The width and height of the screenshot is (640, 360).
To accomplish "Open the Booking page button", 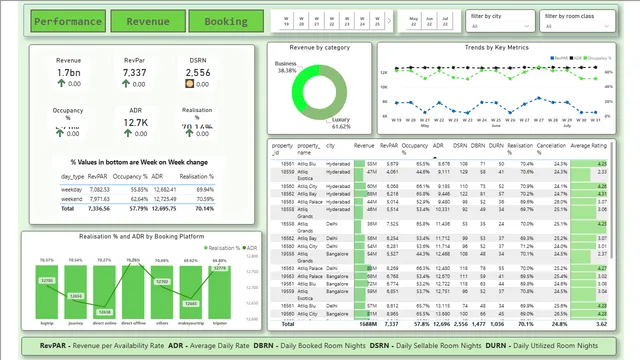I will pos(226,21).
